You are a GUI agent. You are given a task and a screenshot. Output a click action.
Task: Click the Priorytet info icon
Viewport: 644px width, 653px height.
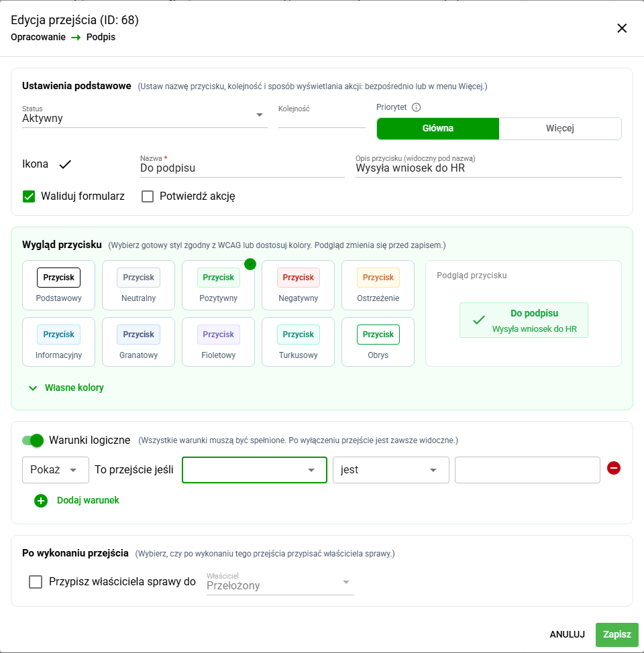[x=416, y=107]
